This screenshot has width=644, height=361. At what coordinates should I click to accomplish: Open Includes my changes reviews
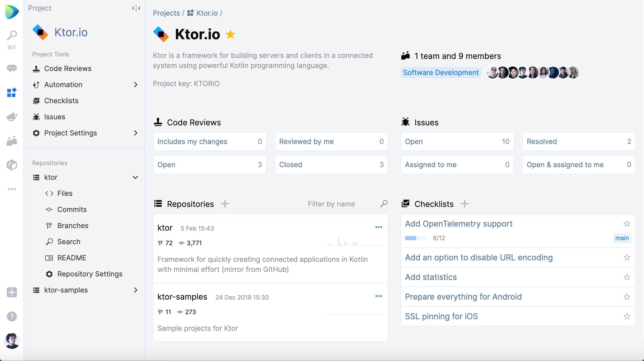coord(210,141)
